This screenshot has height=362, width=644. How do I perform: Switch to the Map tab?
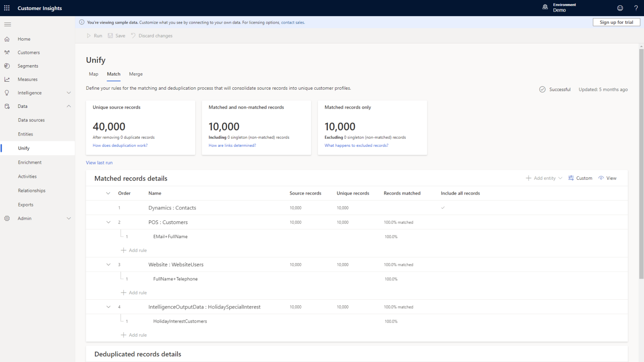coord(93,74)
